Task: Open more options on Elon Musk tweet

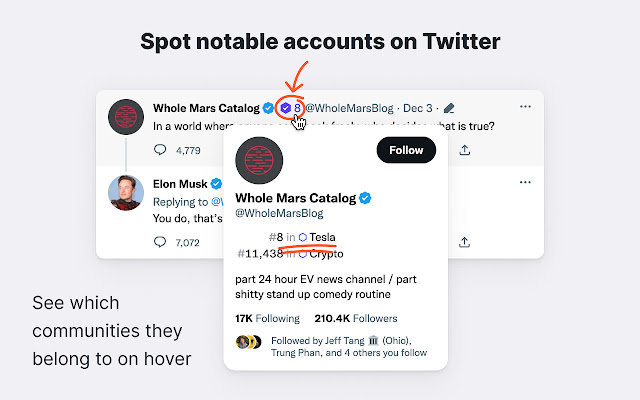Action: point(525,182)
